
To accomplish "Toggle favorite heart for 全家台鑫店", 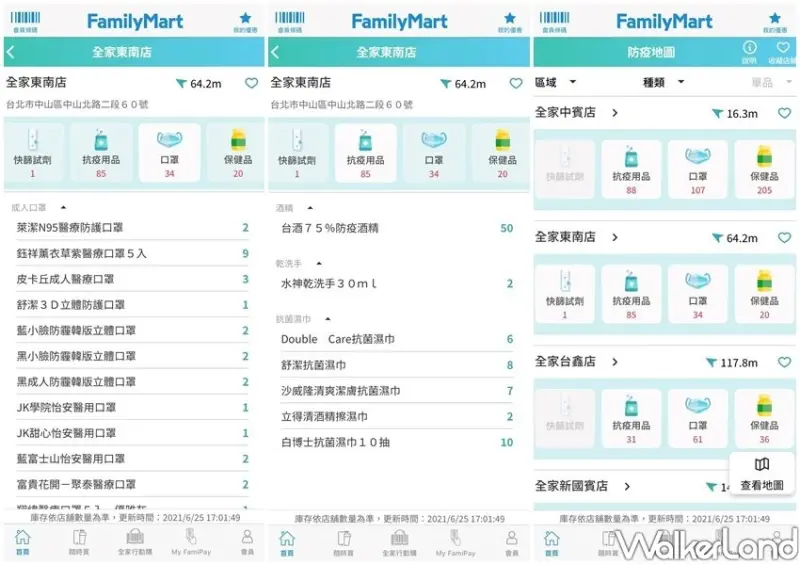I will [x=784, y=362].
